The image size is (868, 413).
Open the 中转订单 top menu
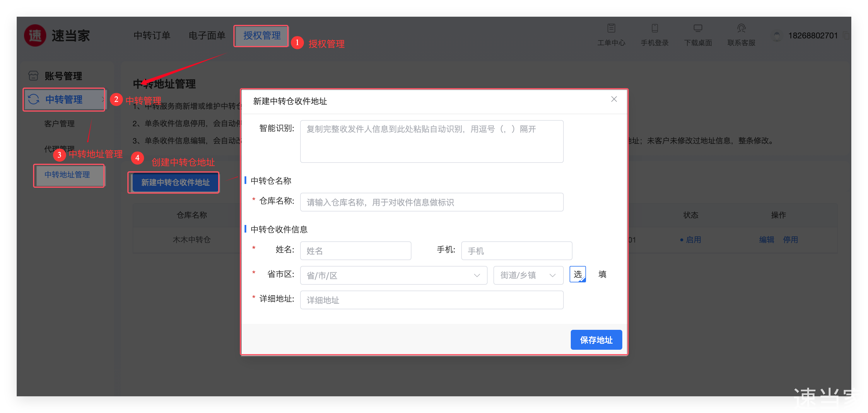152,35
